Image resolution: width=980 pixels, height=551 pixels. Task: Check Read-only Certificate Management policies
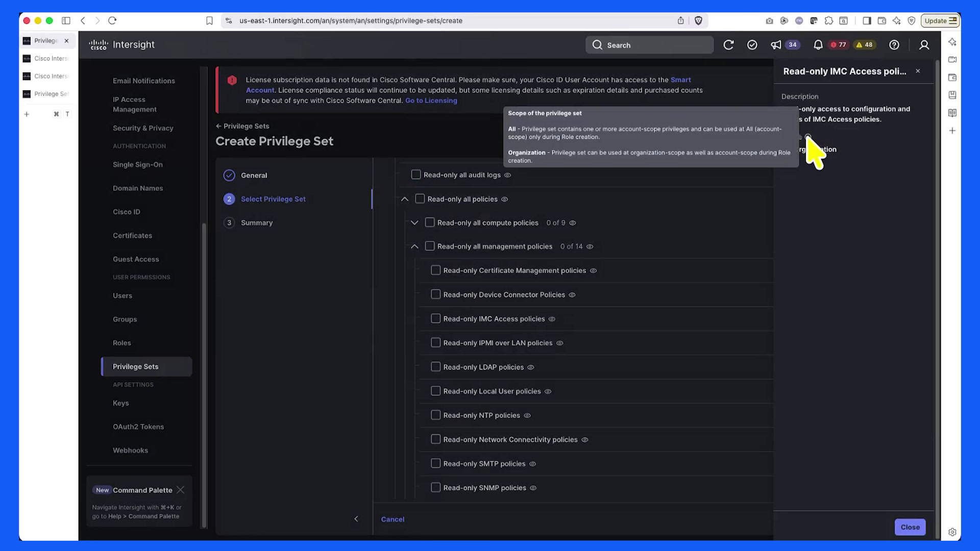[435, 270]
